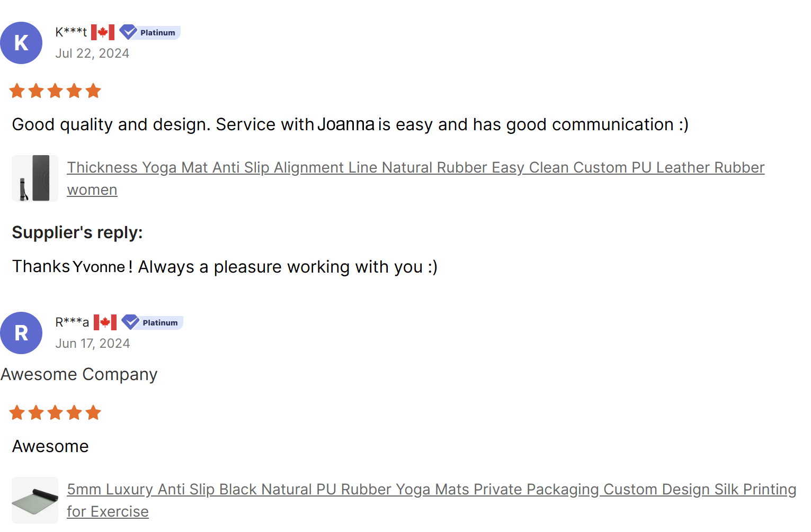Click the reviewer name K***t
The image size is (811, 532).
[x=71, y=32]
